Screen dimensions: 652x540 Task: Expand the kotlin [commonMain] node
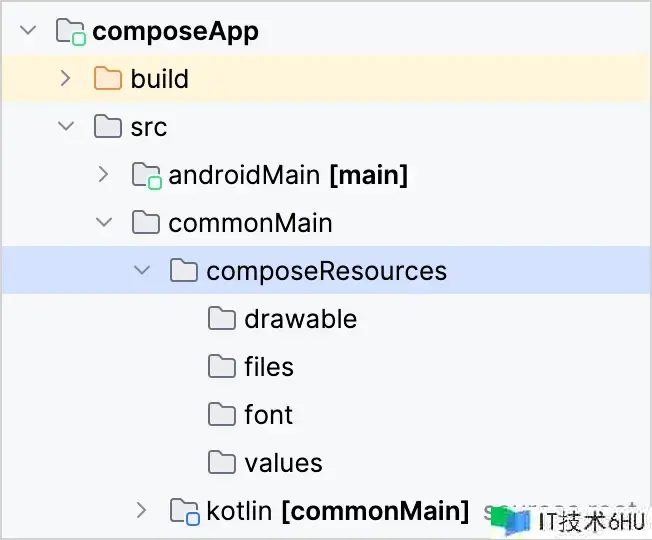[142, 511]
